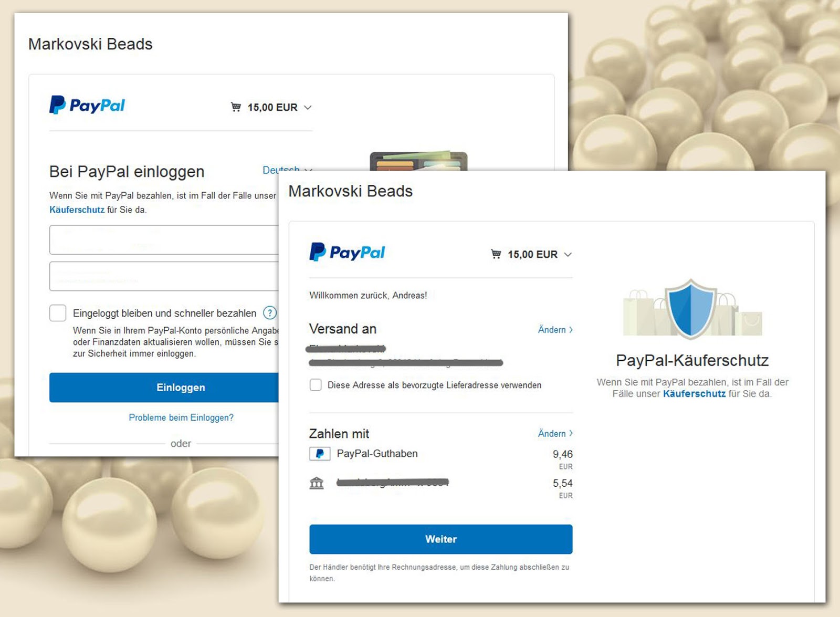This screenshot has width=840, height=617.
Task: Click the Weiter button
Action: [x=441, y=539]
